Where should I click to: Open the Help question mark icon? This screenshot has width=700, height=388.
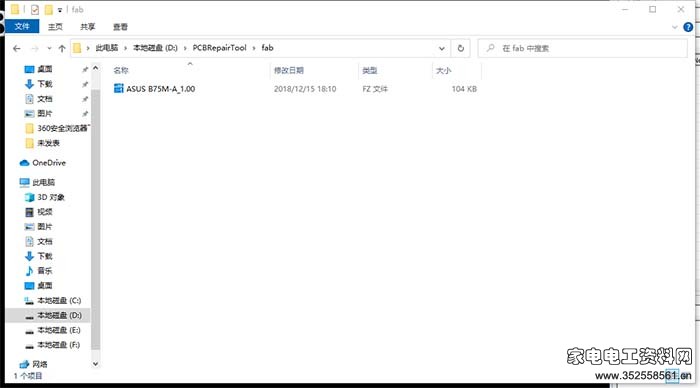688,27
